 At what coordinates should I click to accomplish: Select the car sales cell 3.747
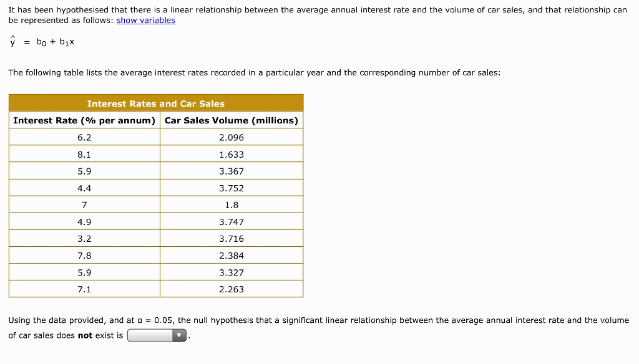(x=232, y=222)
